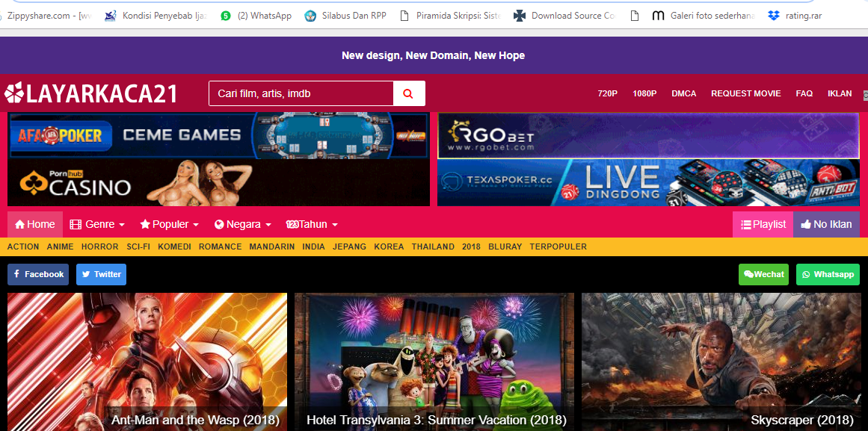Share via the green Whatsapp button
The image size is (868, 431).
tap(828, 274)
